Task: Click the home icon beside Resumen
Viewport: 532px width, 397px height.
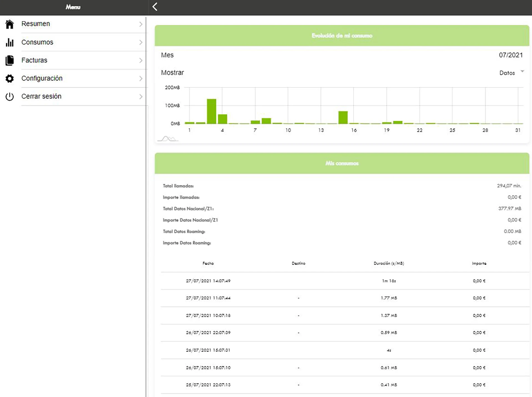Action: coord(10,24)
